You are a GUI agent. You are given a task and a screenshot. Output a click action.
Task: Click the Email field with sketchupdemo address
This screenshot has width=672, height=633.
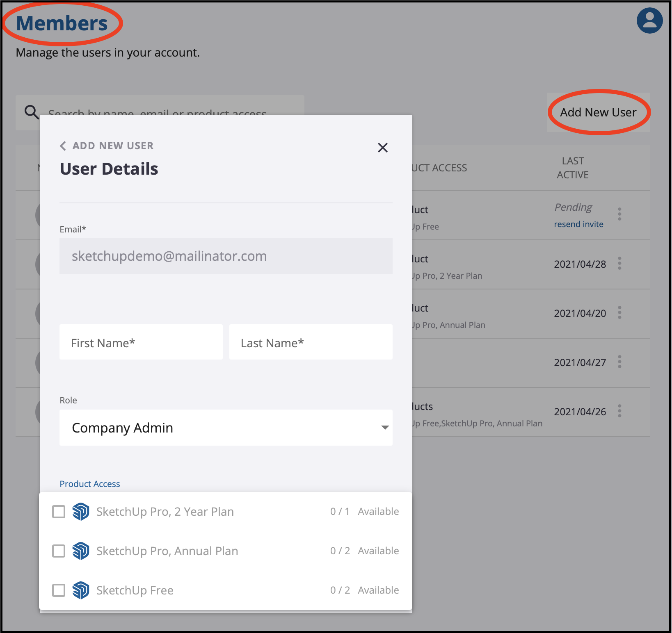226,256
